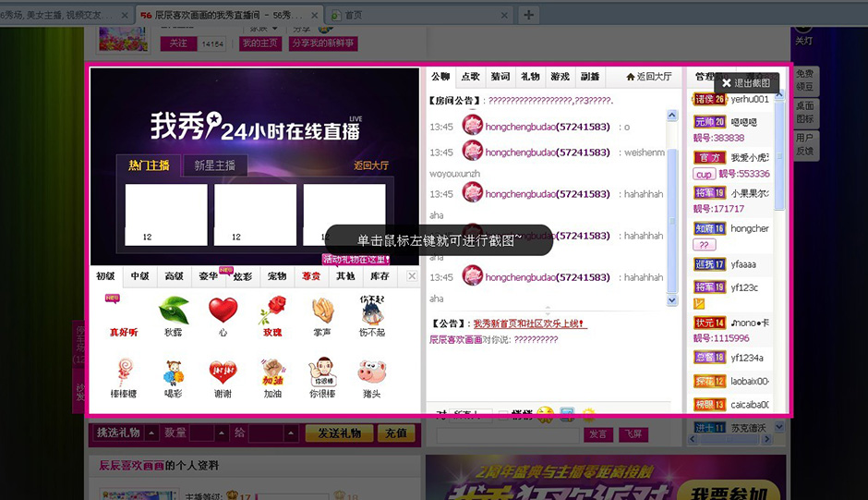Image resolution: width=868 pixels, height=500 pixels.
Task: Click 返回大厅 link in video area
Action: tap(371, 165)
